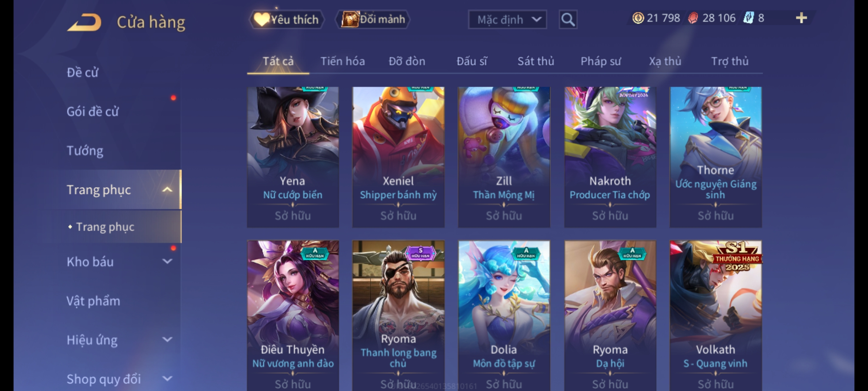Open Đổi mảnh fragment exchange button
This screenshot has width=868, height=391.
tap(373, 20)
